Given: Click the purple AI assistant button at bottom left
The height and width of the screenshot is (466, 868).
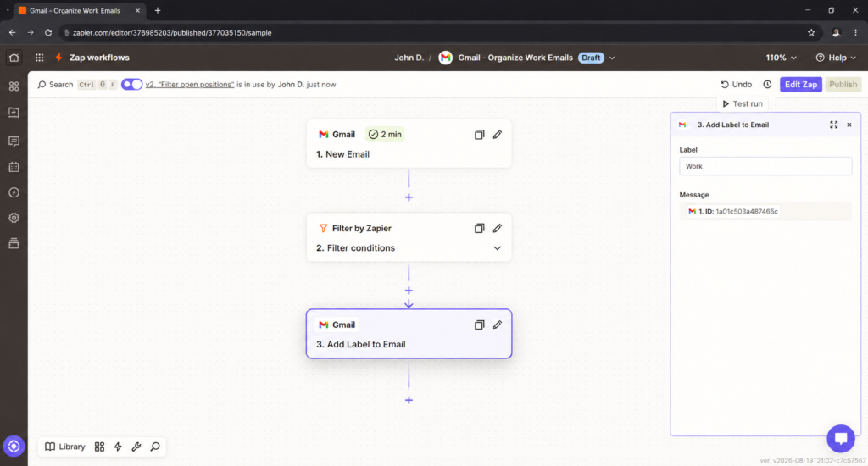Looking at the screenshot, I should 14,446.
